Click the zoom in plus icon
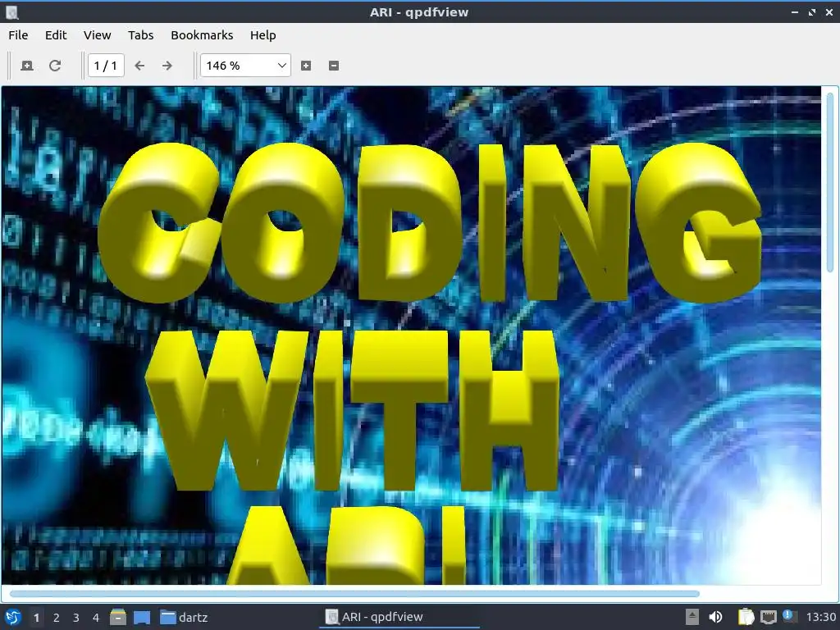 point(306,66)
